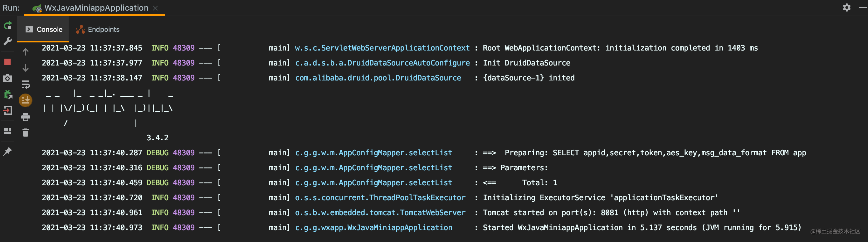Screen dimensions: 868x242
Task: Rerun the WxJavaMiniappApplication
Action: pyautogui.click(x=8, y=25)
